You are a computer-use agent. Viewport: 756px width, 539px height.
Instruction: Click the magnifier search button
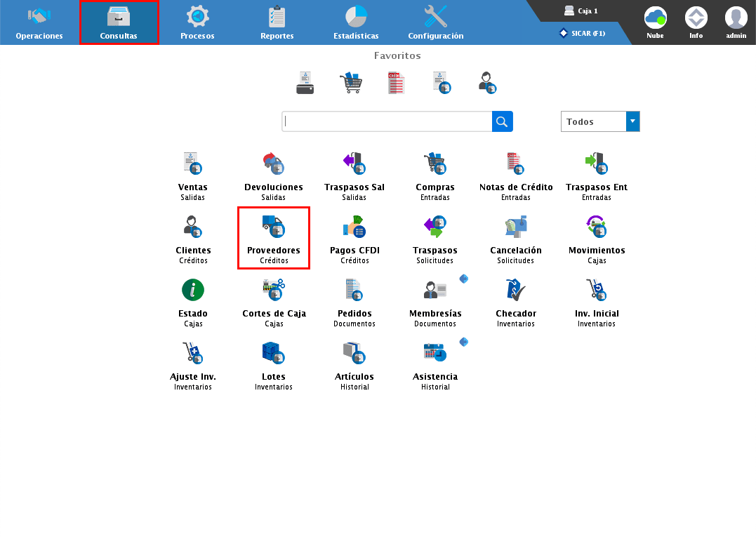coord(502,121)
